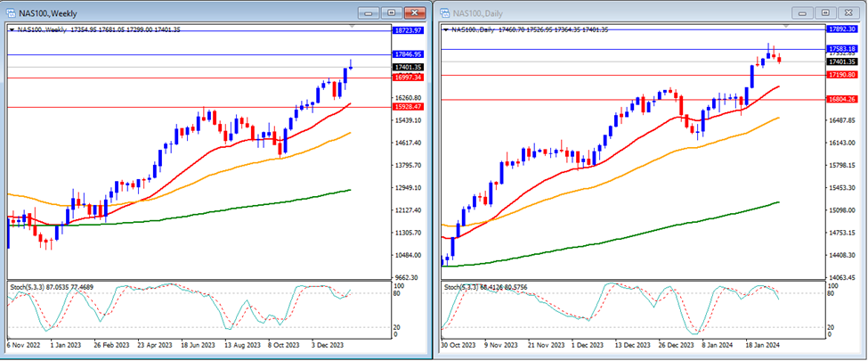Minimize the NAS100 Weekly window
868x361 pixels.
[x=369, y=12]
